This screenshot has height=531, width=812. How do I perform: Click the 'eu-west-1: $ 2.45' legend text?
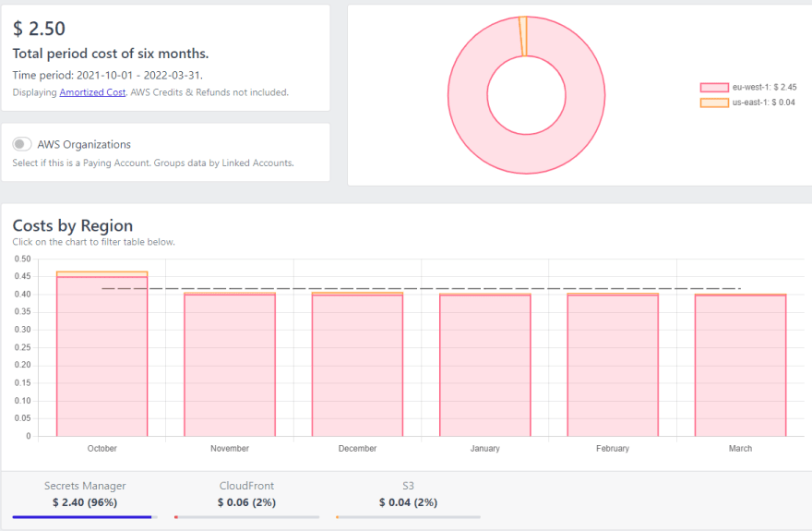(764, 88)
